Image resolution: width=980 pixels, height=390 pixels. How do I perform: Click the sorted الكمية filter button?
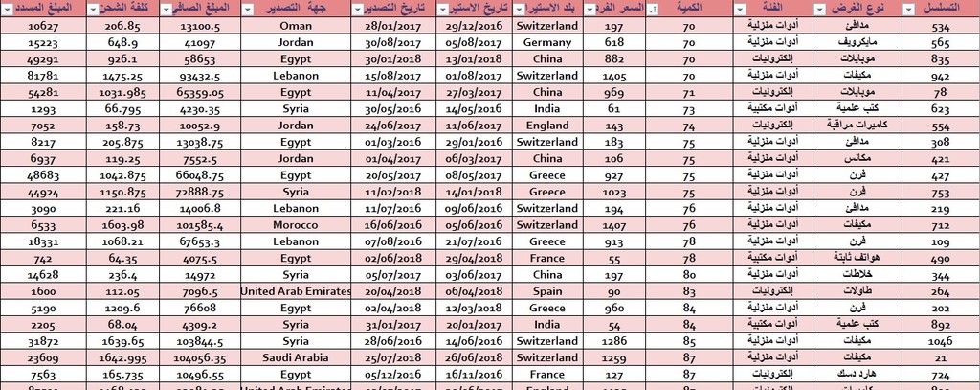coord(653,10)
